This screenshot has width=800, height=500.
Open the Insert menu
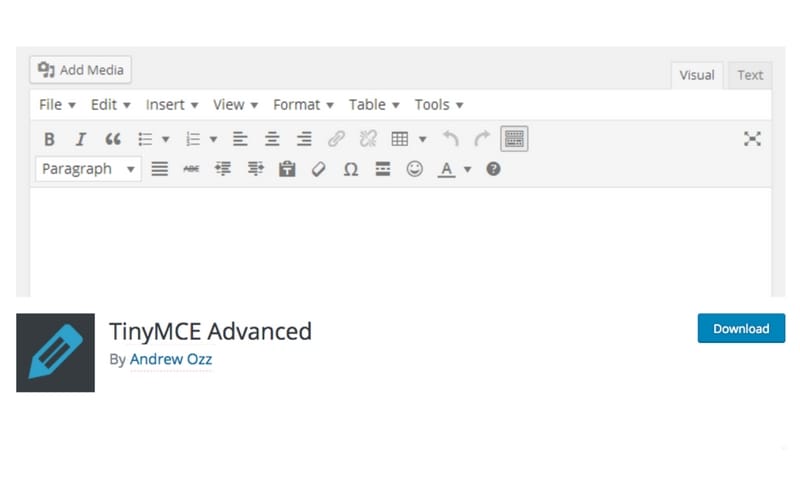coord(172,105)
